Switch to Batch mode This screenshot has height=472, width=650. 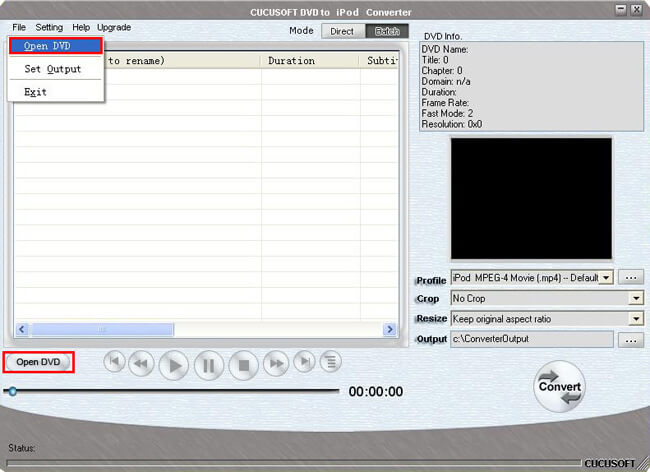tap(387, 31)
